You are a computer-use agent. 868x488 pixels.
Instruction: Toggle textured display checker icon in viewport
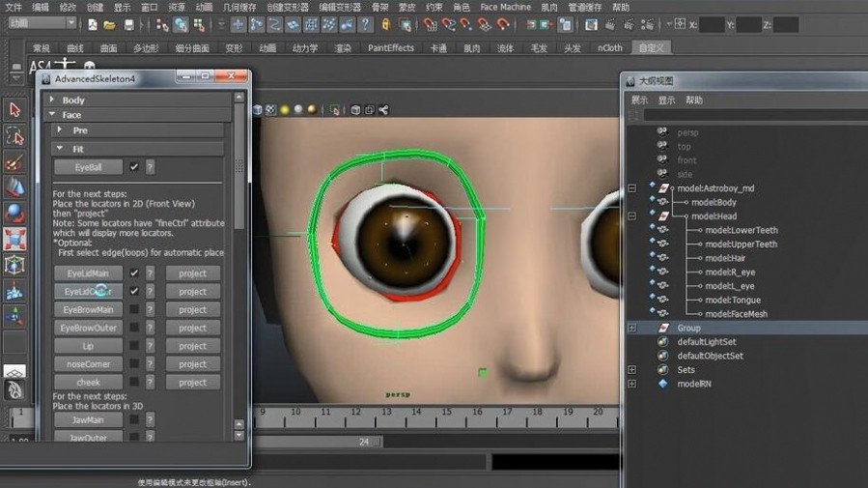tap(270, 109)
